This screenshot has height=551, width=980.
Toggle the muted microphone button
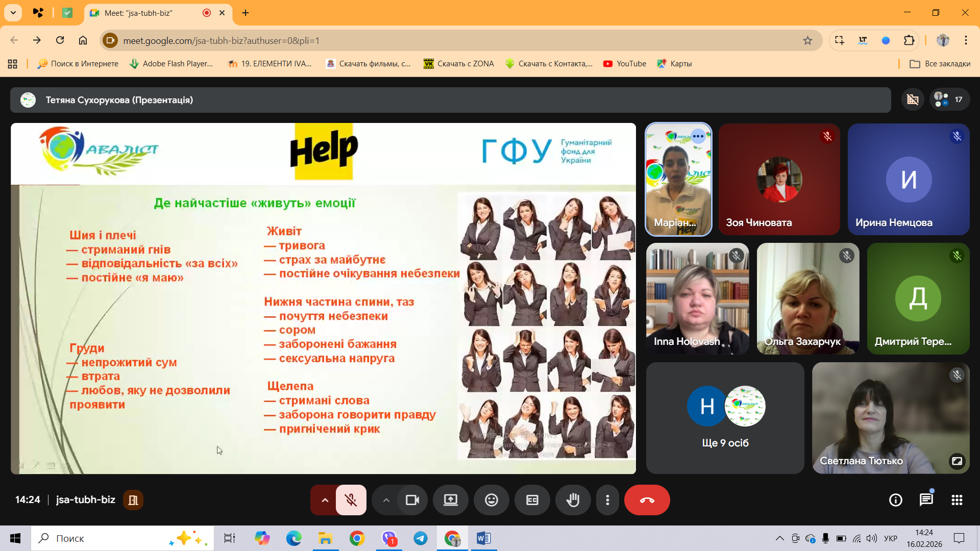coord(351,500)
